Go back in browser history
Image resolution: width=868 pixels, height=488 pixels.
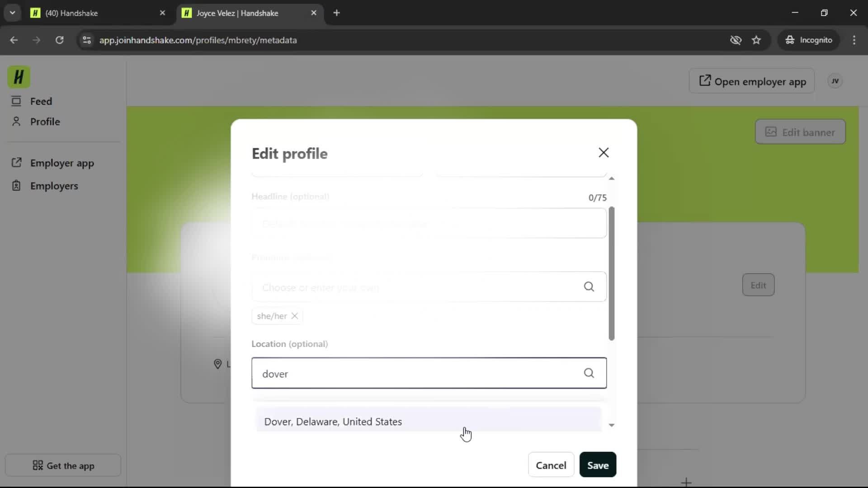point(14,40)
